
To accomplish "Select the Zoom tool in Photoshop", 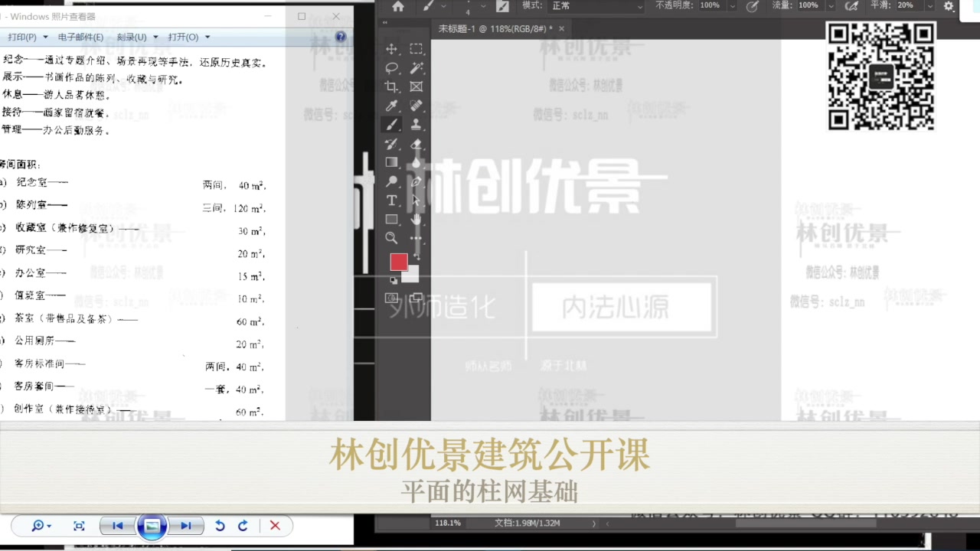I will [391, 238].
